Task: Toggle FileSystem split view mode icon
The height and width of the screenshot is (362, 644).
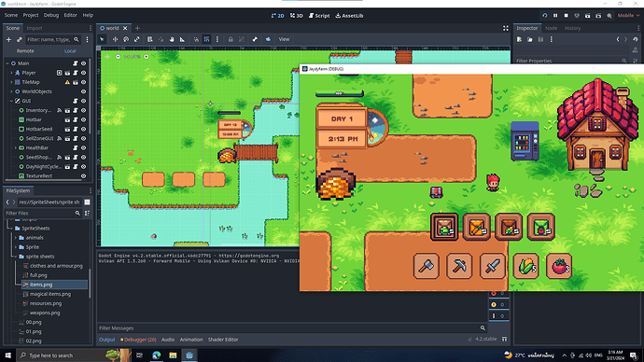Action: point(87,202)
